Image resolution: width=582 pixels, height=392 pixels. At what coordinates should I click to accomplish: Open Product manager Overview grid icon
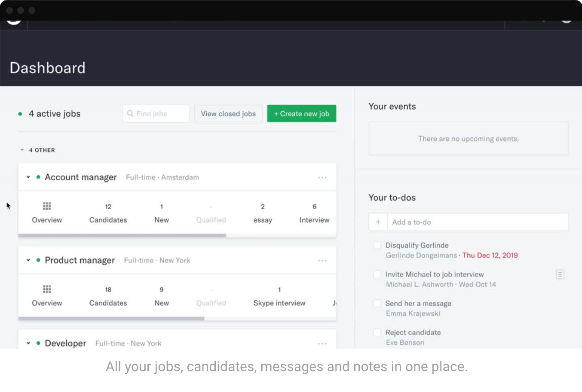(47, 289)
